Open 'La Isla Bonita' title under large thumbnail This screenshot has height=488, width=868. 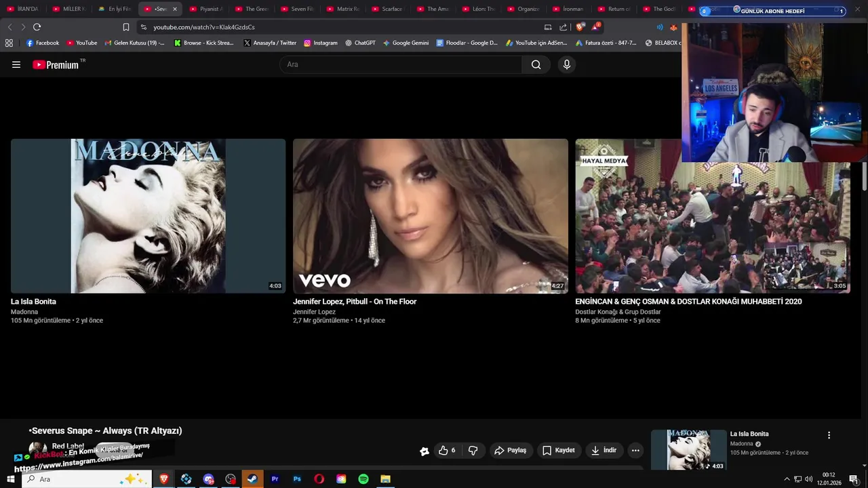pos(33,302)
